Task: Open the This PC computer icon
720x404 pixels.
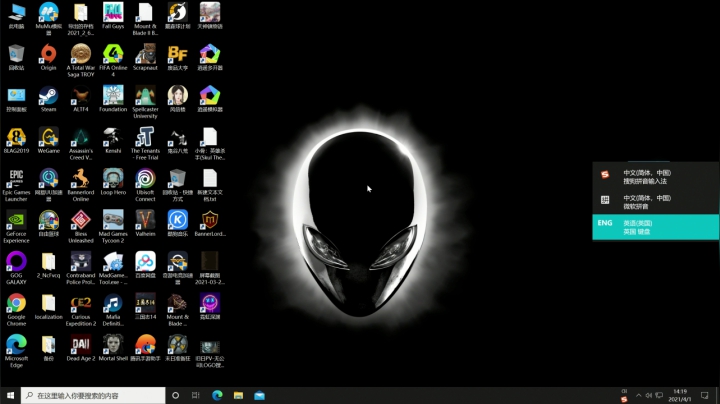Action: point(16,16)
